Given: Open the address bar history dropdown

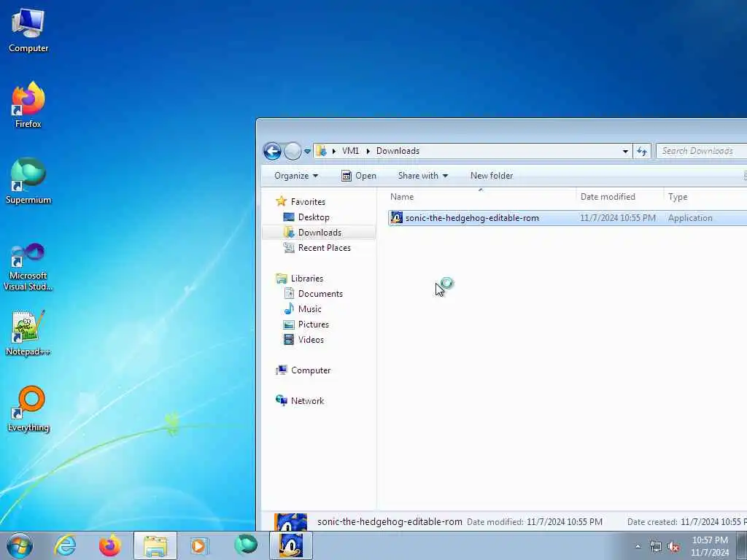Looking at the screenshot, I should (625, 152).
